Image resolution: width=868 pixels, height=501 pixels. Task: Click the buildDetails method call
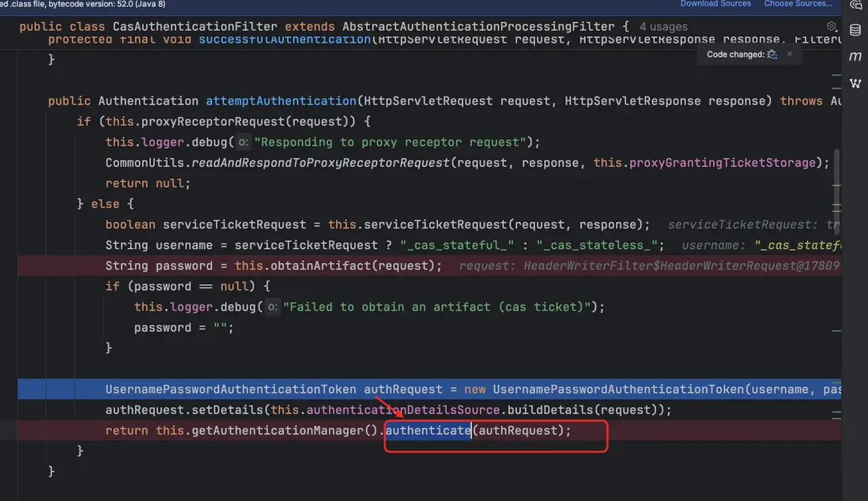[x=551, y=409]
